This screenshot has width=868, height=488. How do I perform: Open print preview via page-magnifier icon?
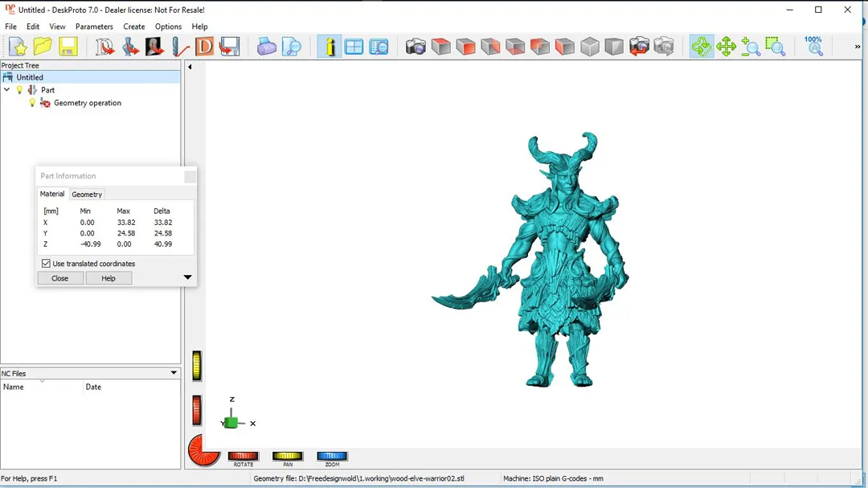tap(291, 47)
